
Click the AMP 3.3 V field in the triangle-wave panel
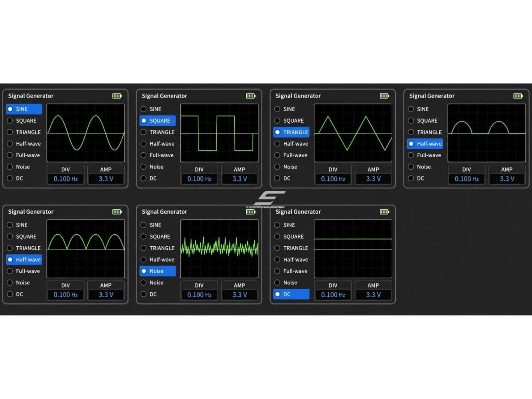(x=373, y=179)
